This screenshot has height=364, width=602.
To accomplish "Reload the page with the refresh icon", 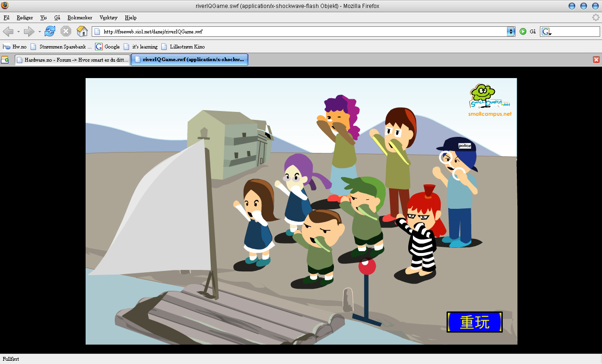I will tap(50, 32).
